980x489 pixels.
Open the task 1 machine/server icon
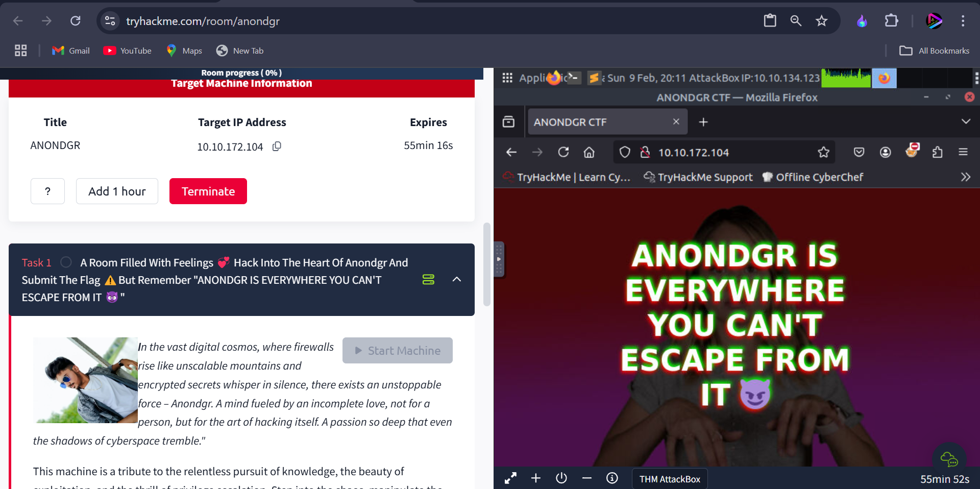tap(428, 279)
